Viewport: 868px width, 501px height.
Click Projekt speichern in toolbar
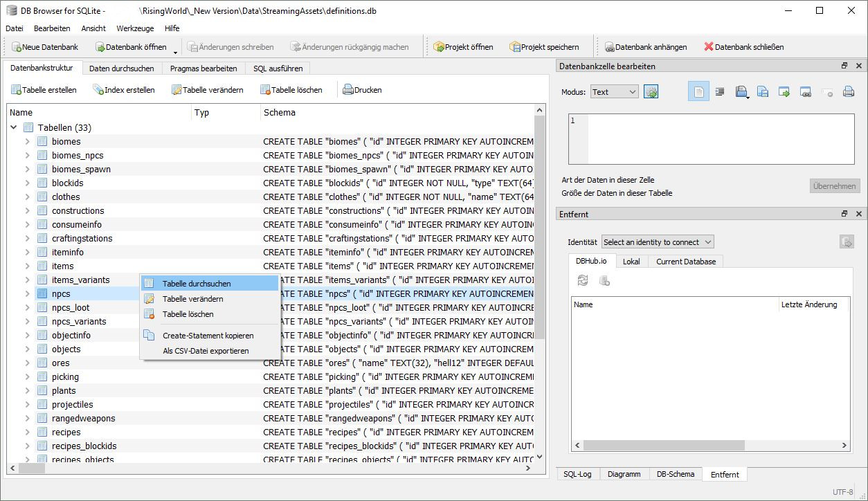click(x=544, y=47)
